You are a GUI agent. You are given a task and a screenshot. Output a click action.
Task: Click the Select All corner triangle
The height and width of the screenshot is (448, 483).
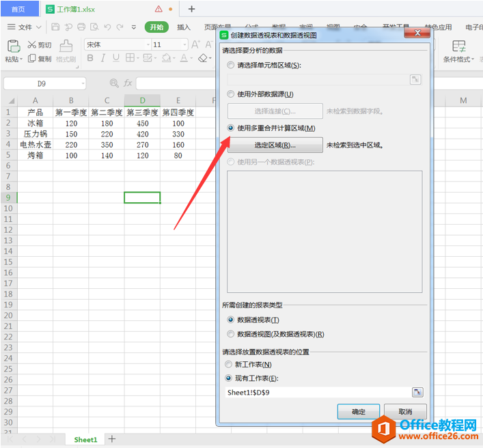pyautogui.click(x=12, y=100)
